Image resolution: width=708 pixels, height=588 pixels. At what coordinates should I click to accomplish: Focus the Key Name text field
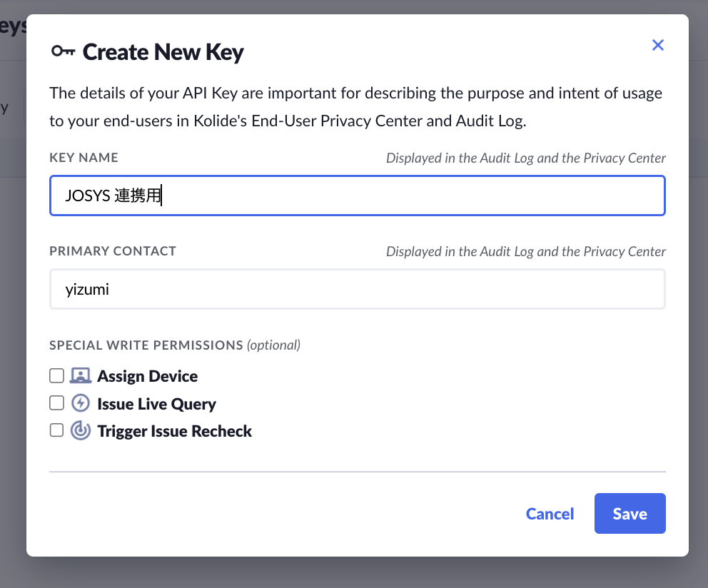[357, 196]
